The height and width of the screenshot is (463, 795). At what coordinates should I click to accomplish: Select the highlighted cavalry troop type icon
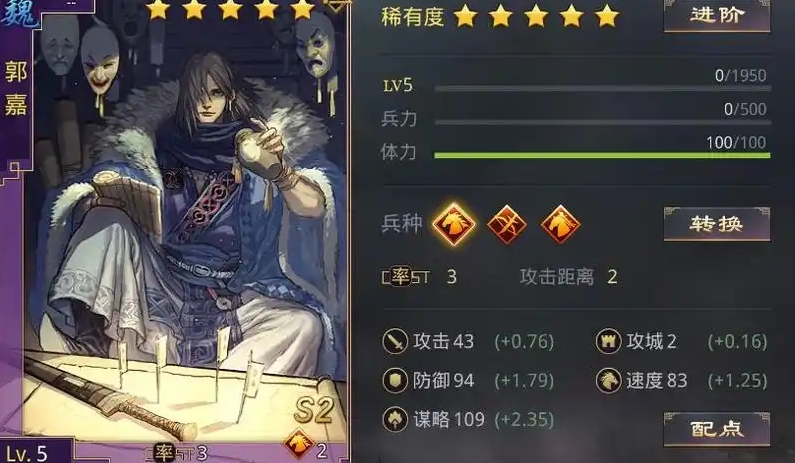tap(454, 224)
